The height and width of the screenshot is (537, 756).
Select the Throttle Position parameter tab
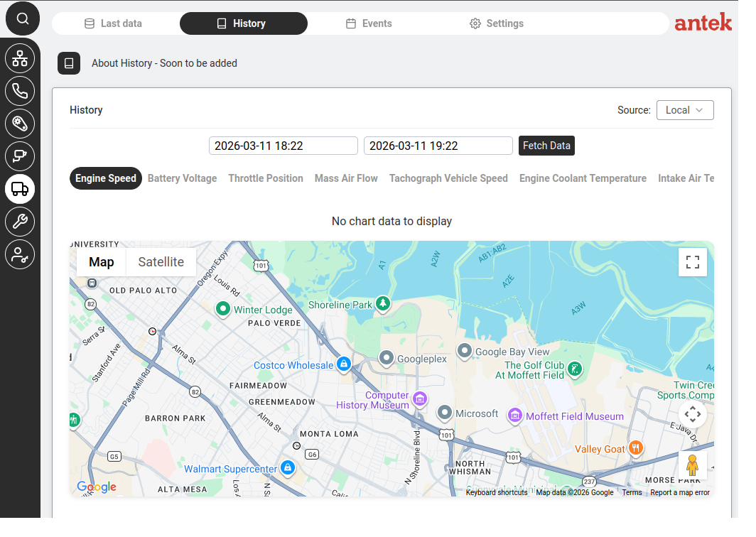pos(266,178)
